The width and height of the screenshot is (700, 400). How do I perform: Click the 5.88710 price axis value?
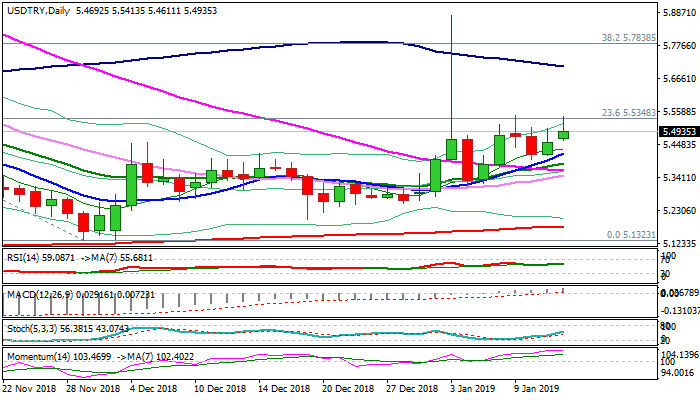point(679,14)
